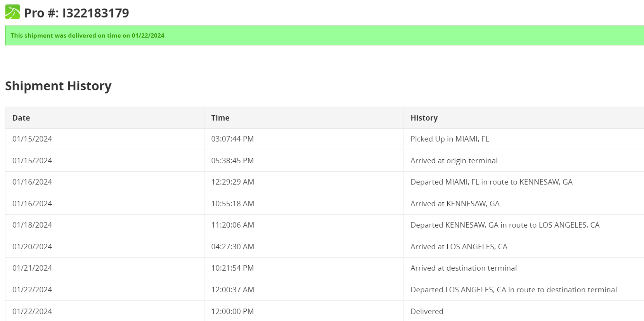
Task: Select the time 05:38:45 PM
Action: pyautogui.click(x=232, y=160)
